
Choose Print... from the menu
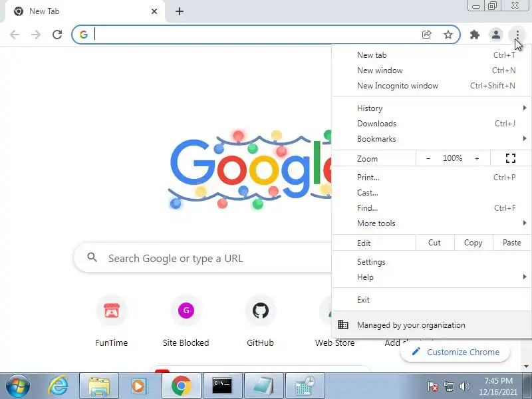[x=432, y=178]
